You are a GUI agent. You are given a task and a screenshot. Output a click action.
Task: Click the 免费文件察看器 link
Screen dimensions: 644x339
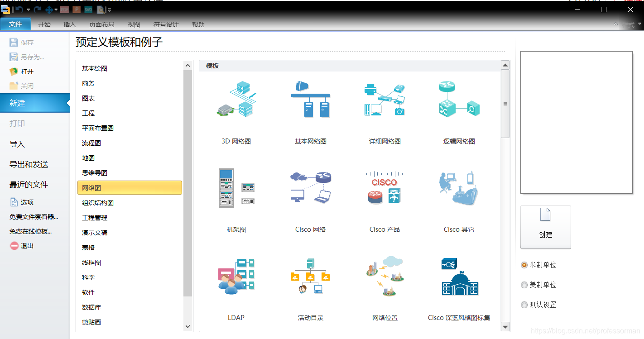(x=34, y=217)
